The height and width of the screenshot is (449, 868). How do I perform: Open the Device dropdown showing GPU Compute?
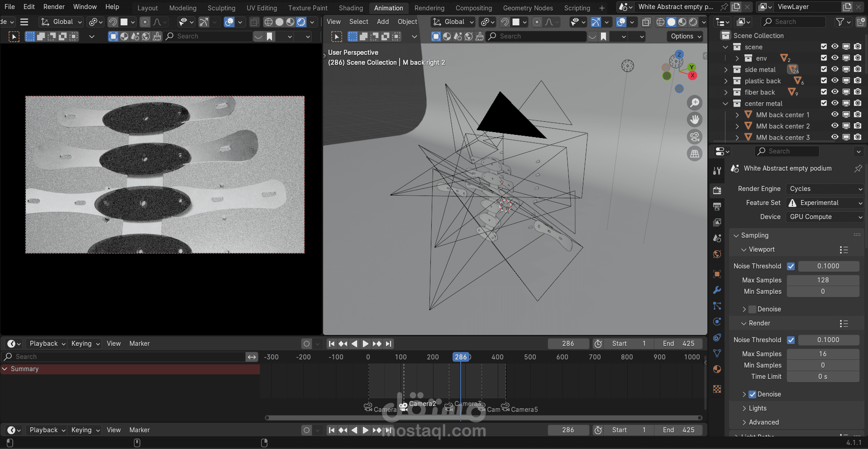(x=825, y=217)
